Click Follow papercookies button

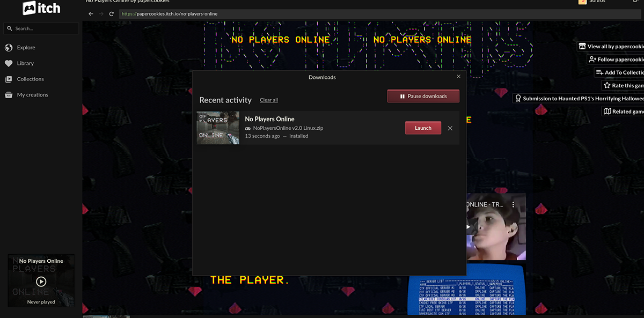click(616, 60)
